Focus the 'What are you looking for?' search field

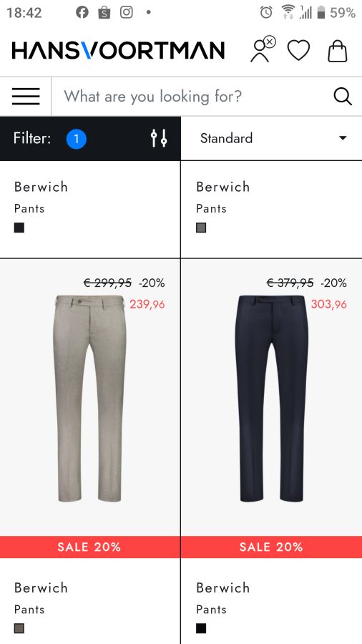(x=193, y=97)
